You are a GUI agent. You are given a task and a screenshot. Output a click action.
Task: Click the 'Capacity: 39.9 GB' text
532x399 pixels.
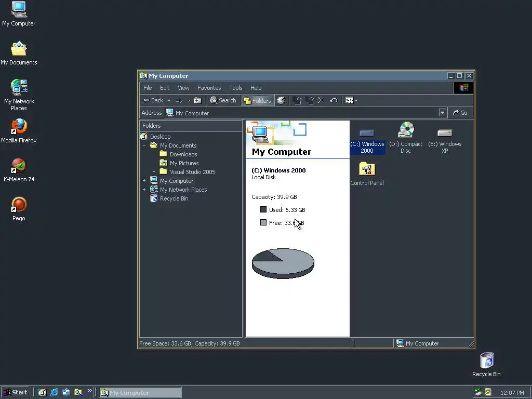pos(274,197)
